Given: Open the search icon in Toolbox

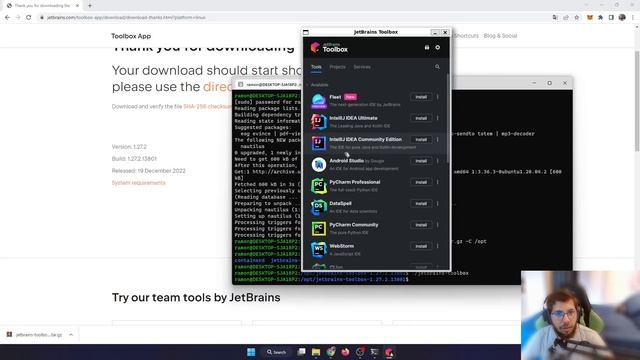Looking at the screenshot, I should coord(438,67).
